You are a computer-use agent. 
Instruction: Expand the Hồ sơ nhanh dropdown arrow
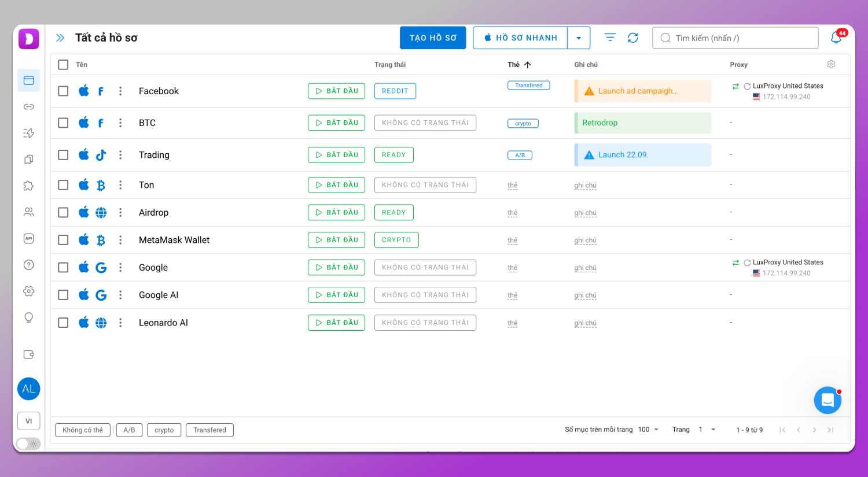(x=579, y=38)
